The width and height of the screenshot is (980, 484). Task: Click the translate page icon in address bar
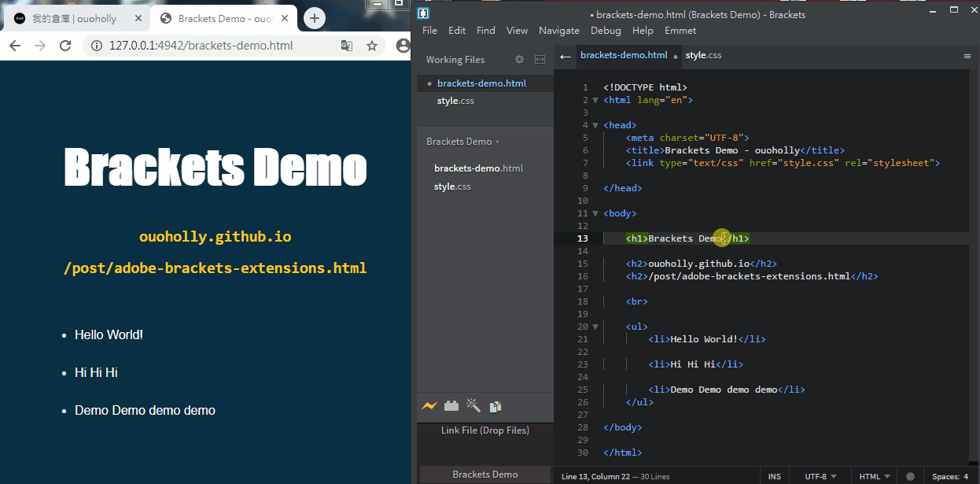(x=347, y=46)
